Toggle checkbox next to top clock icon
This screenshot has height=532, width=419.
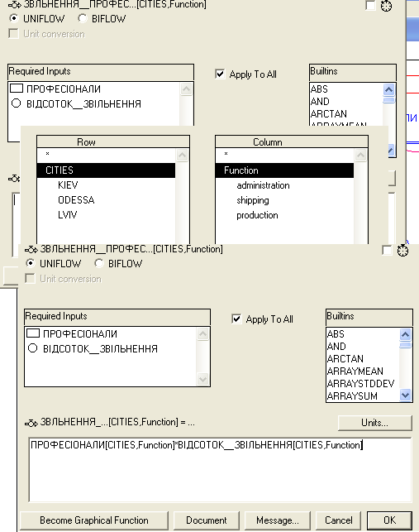click(x=370, y=6)
